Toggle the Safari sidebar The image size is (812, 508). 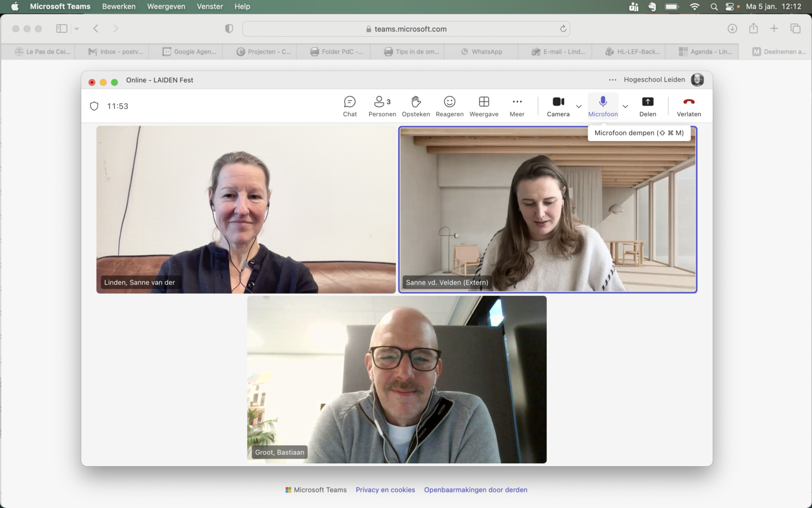[62, 29]
